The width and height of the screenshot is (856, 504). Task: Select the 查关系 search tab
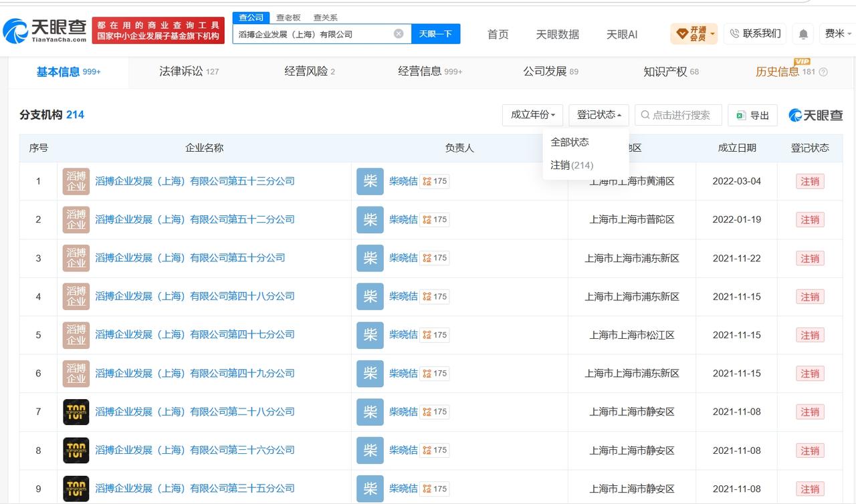326,17
